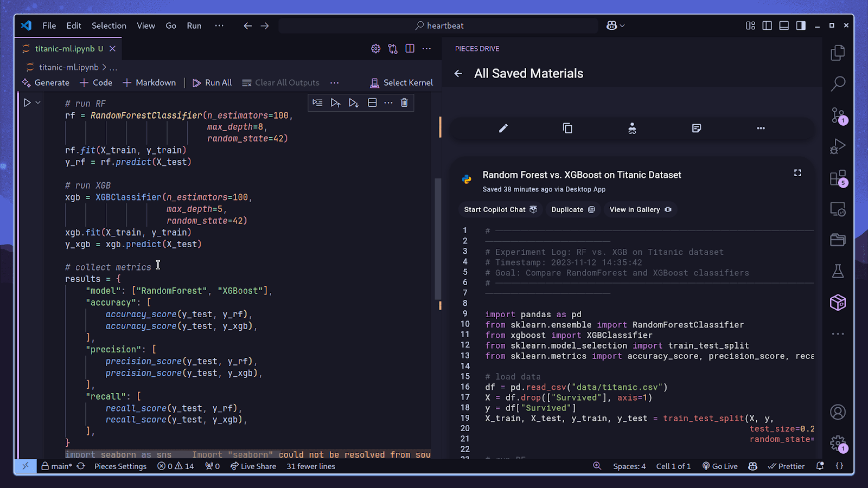Viewport: 868px width, 488px height.
Task: Show additional activity bar views
Action: pos(838,334)
